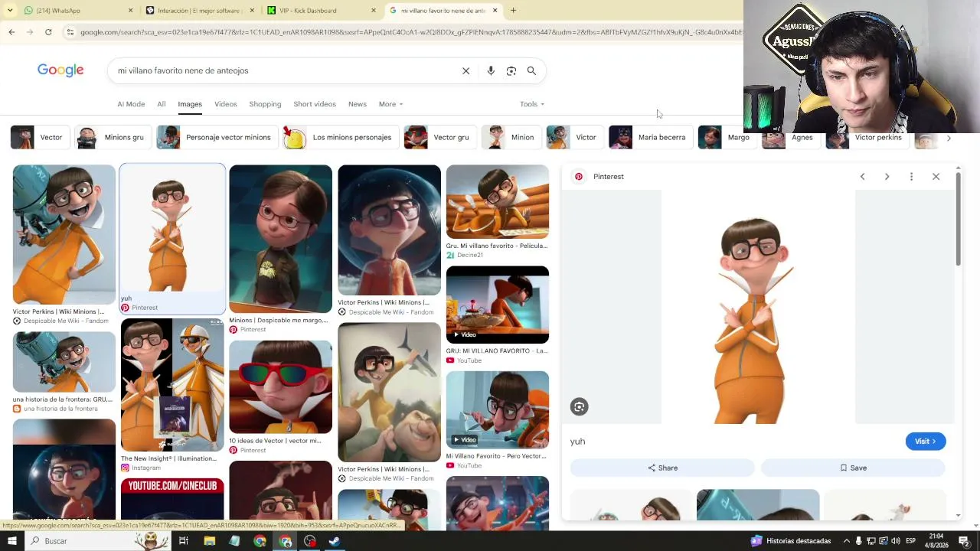Screen dimensions: 980x551
Task: Select the News results tab
Action: 358,104
